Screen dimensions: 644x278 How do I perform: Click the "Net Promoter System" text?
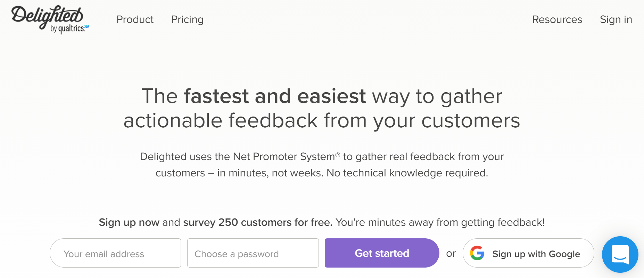(283, 157)
